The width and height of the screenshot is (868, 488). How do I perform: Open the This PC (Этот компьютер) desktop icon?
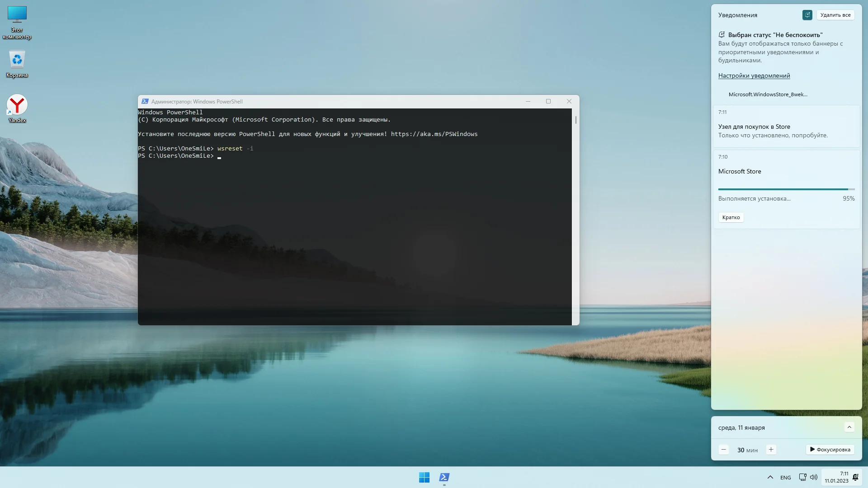coord(17,15)
